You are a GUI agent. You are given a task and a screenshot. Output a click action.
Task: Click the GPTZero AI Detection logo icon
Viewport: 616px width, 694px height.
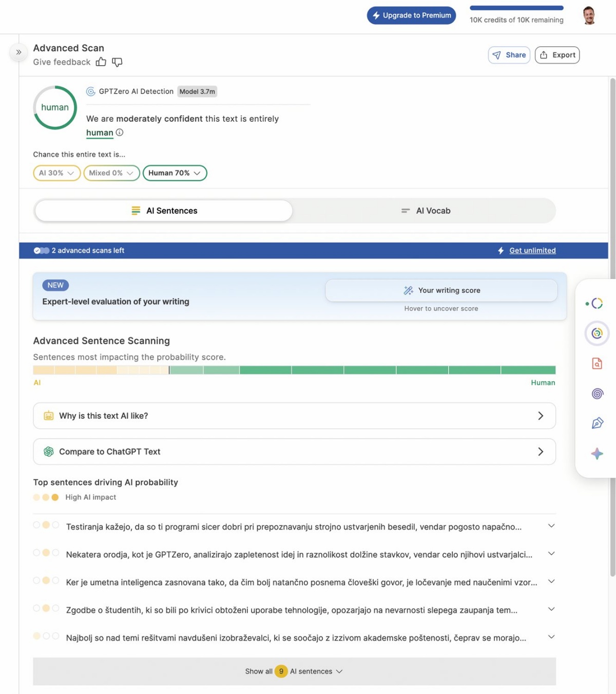pos(91,91)
